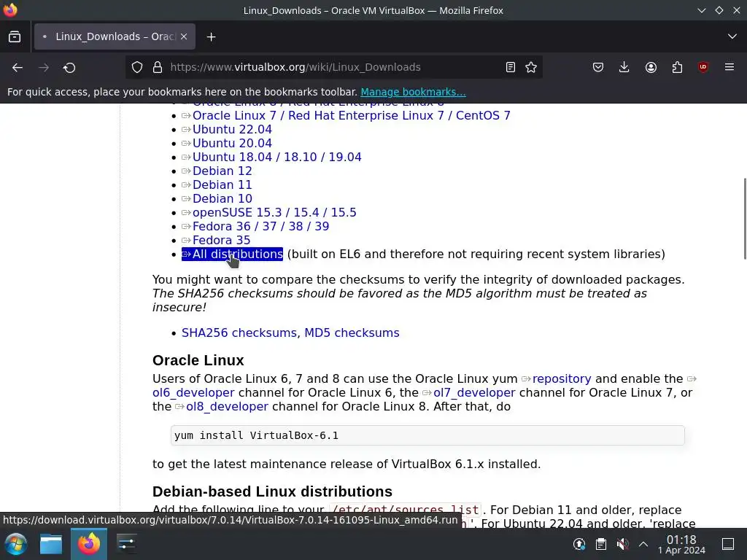Download Ubuntu 22.04 package
This screenshot has height=560, width=747.
point(232,130)
